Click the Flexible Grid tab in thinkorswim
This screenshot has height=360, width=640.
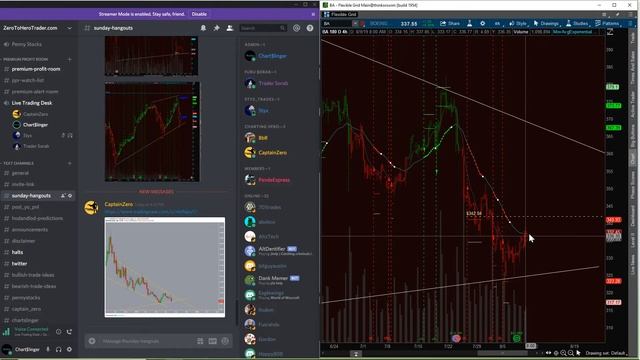[x=340, y=14]
